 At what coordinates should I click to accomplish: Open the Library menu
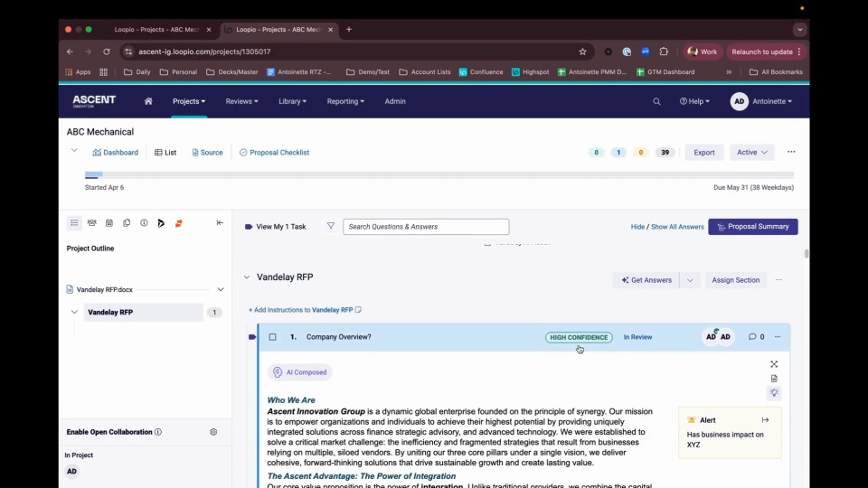pyautogui.click(x=292, y=101)
